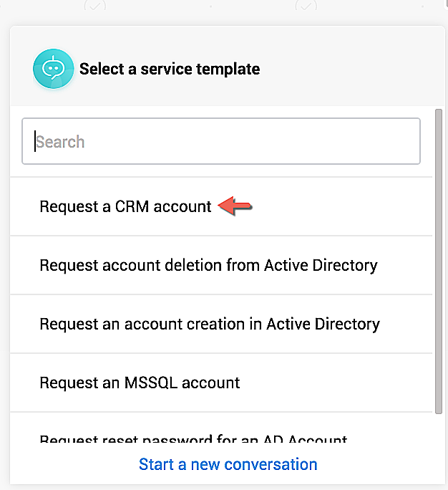Click the dimmed background above the dialog
The image size is (448, 490).
coord(215,11)
